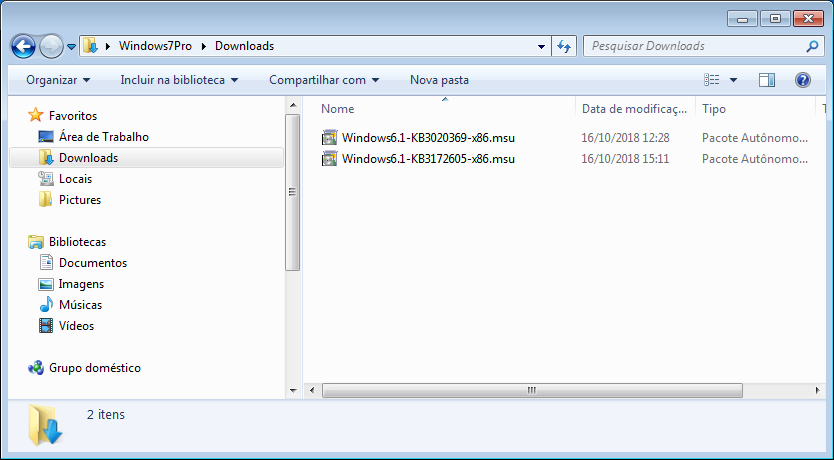Open Área de Trabalho in Favorites
Viewport: 834px width, 460px height.
coord(94,137)
